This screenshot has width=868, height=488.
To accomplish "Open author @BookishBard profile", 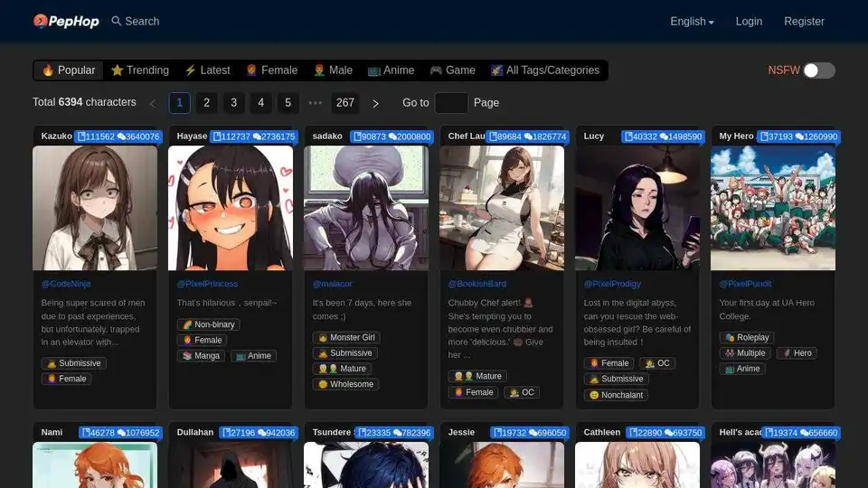I will point(477,284).
